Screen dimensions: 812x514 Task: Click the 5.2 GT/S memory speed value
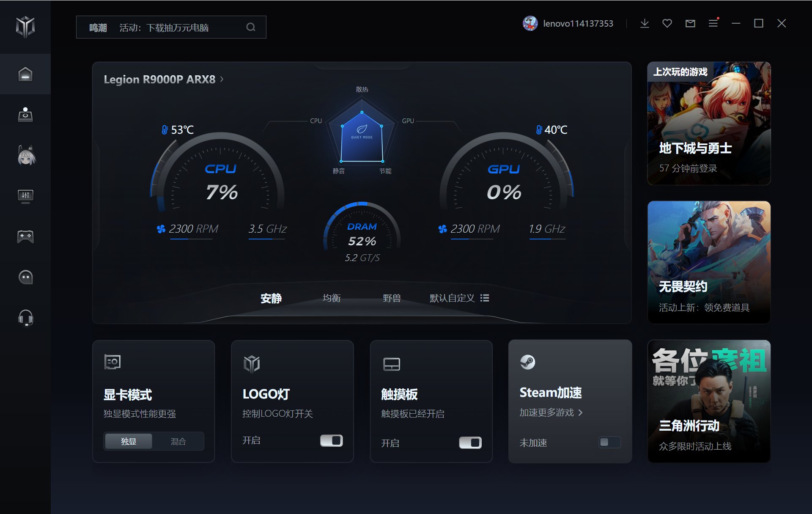pyautogui.click(x=362, y=258)
